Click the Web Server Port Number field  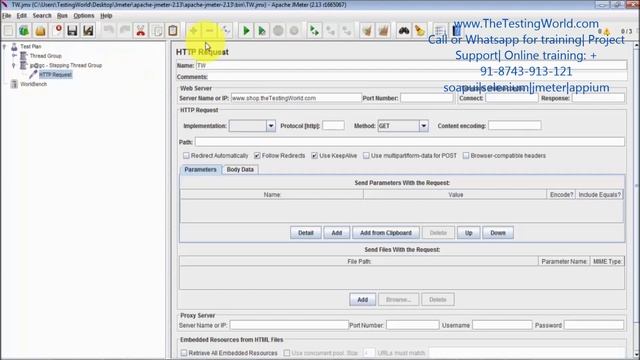pos(427,98)
